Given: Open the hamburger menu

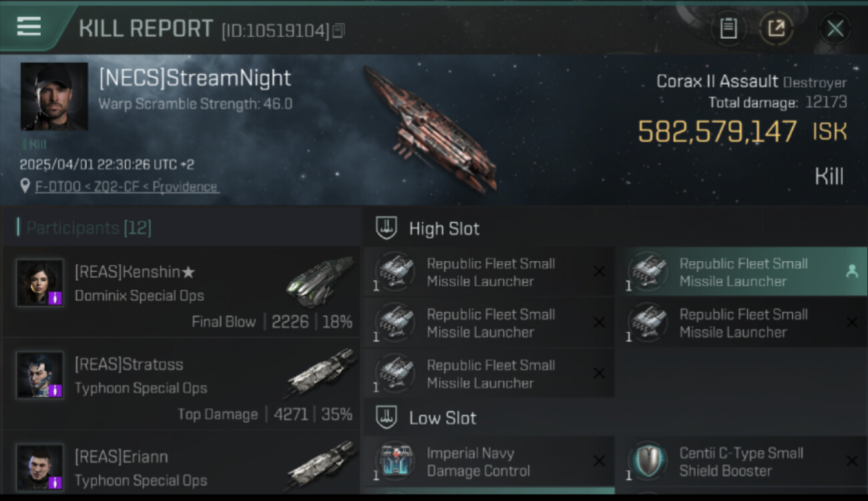Looking at the screenshot, I should tap(29, 27).
